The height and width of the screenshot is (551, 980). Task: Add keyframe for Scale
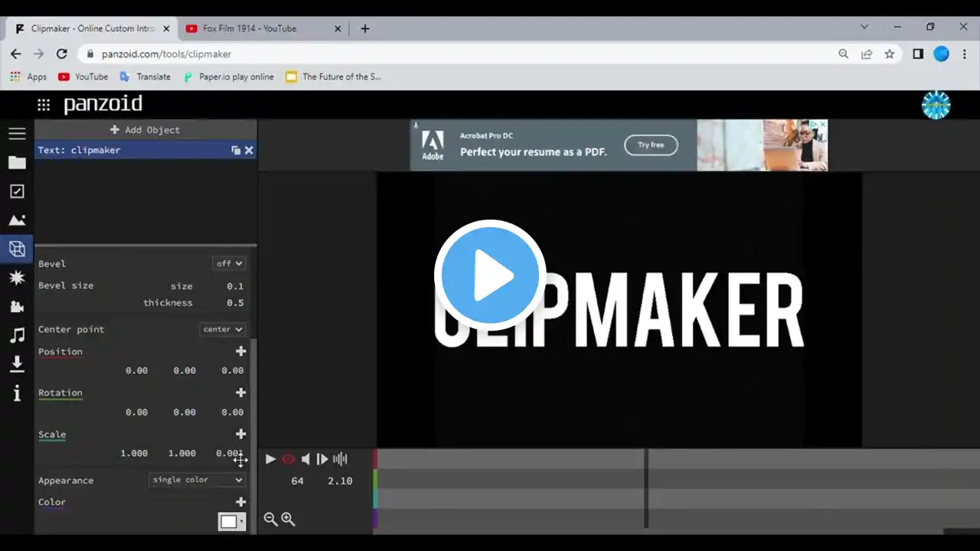click(240, 434)
